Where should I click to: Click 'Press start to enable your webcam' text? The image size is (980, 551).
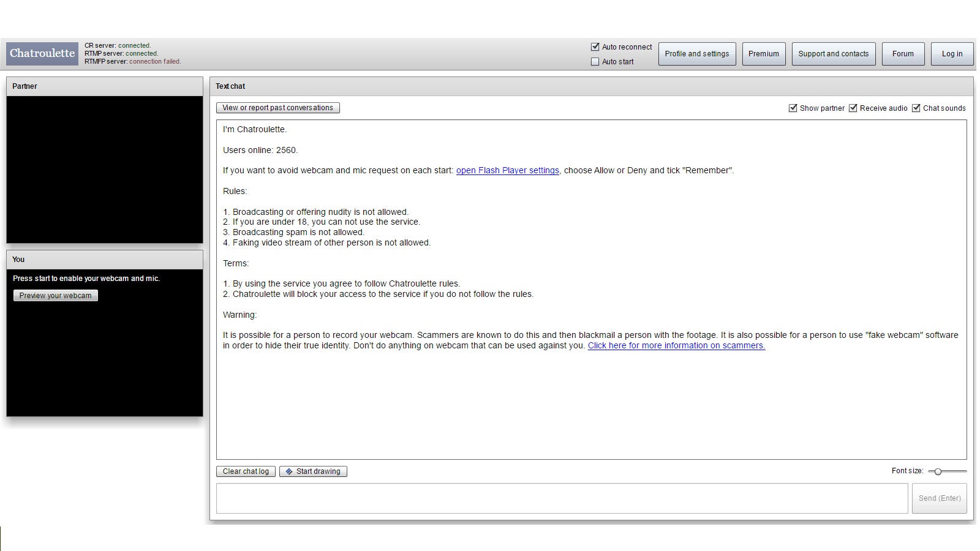(86, 279)
